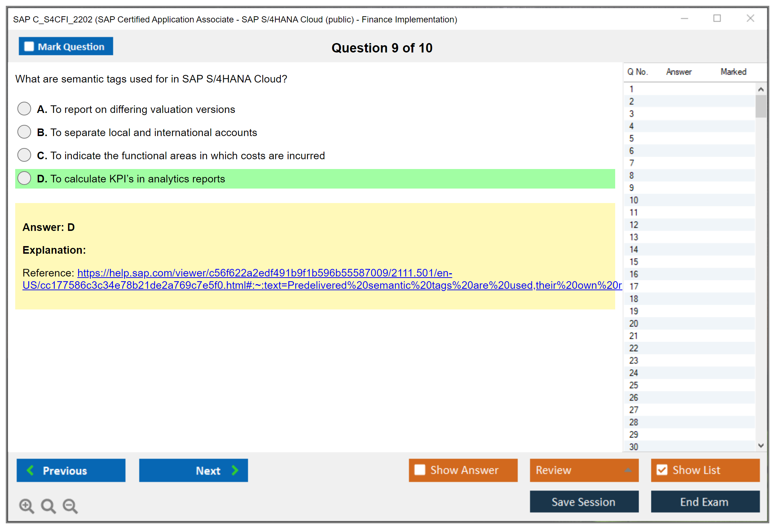Open the help.sap.com reference link

[x=264, y=273]
